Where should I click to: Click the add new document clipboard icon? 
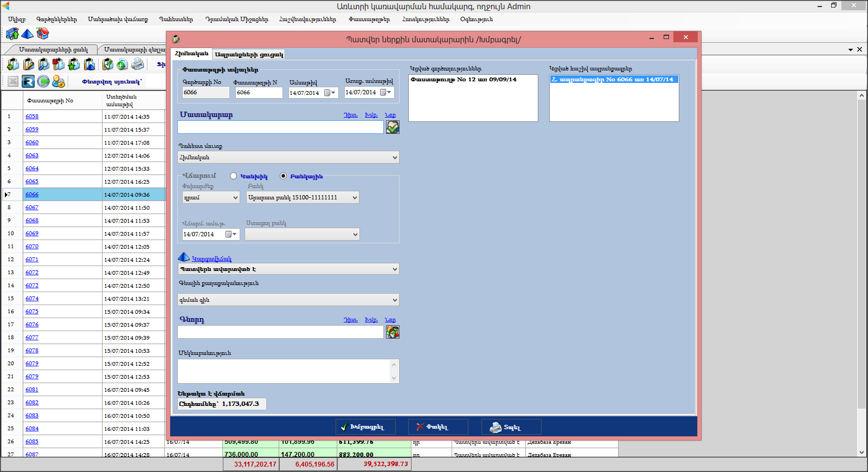(13, 64)
